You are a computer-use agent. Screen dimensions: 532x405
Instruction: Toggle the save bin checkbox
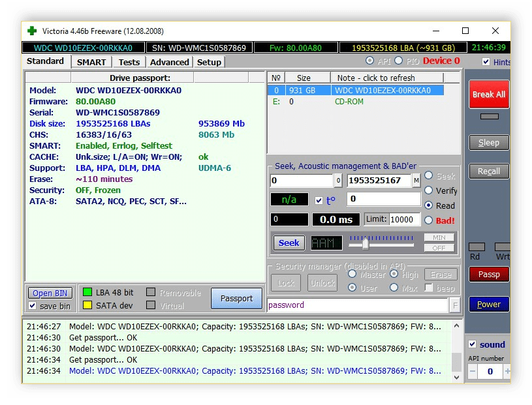[33, 306]
